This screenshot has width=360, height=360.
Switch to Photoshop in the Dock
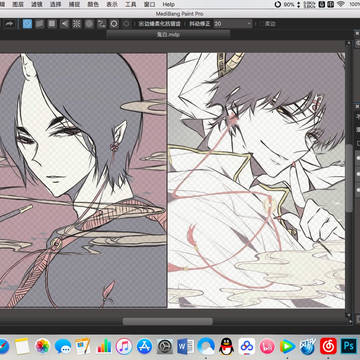[349, 347]
